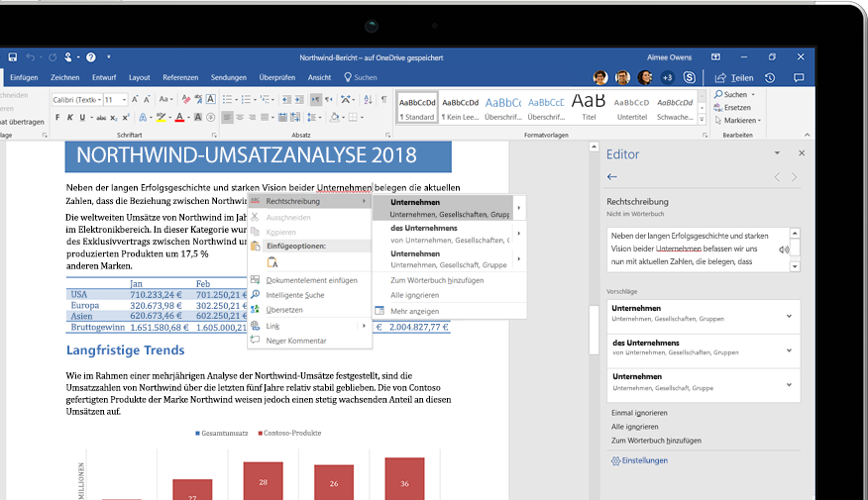Go back with the Editor pane arrow
This screenshot has height=500, width=868.
coord(611,177)
